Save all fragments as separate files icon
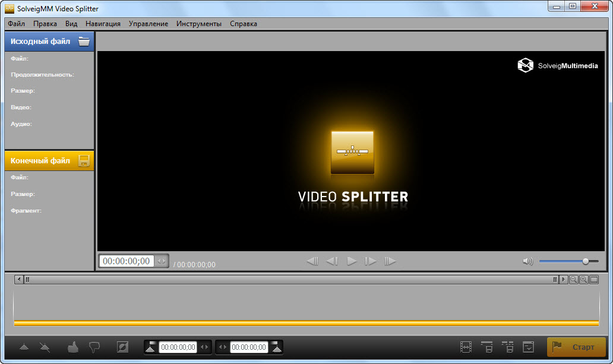This screenshot has width=613, height=364. 507,347
